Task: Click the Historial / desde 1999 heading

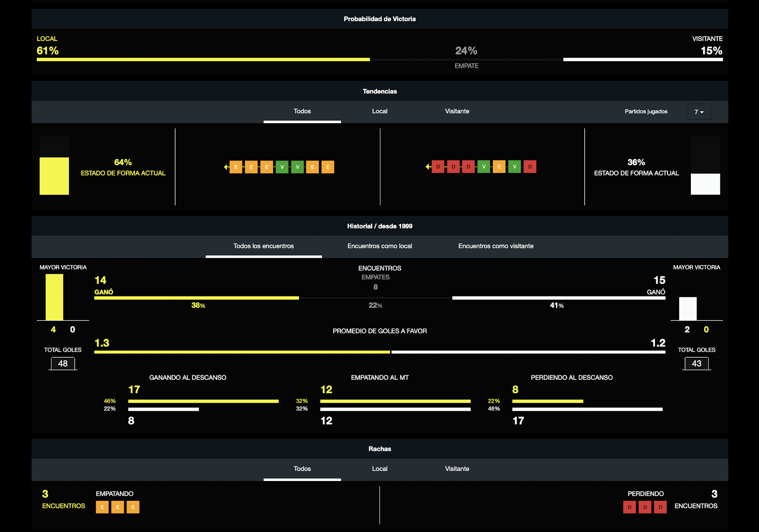Action: pyautogui.click(x=379, y=226)
